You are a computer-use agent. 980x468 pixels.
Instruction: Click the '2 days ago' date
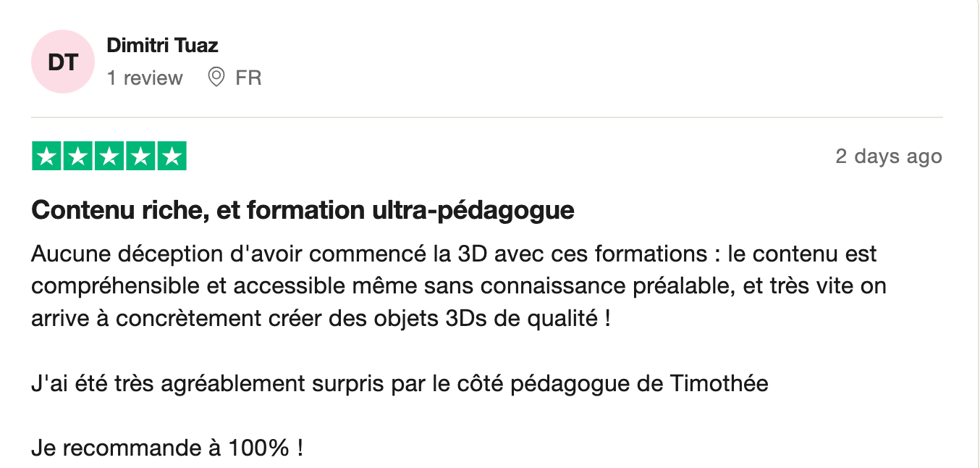[x=888, y=156]
